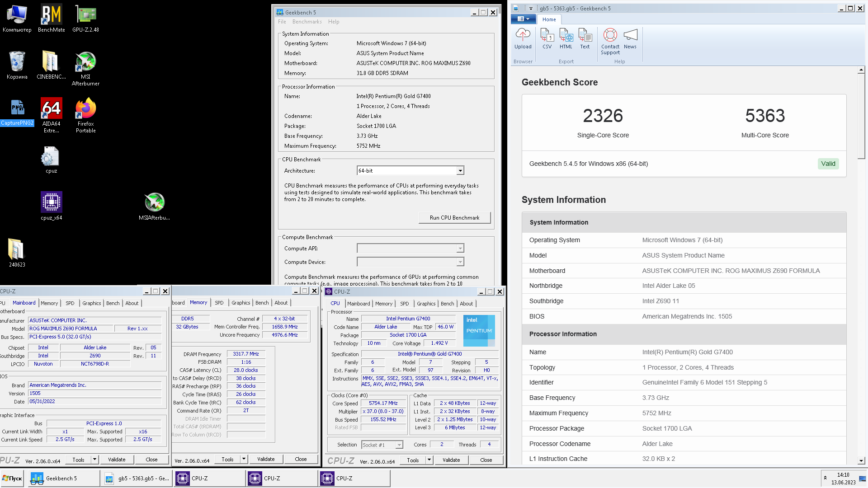Open the quick access toolbar customize arrow

[531, 8]
